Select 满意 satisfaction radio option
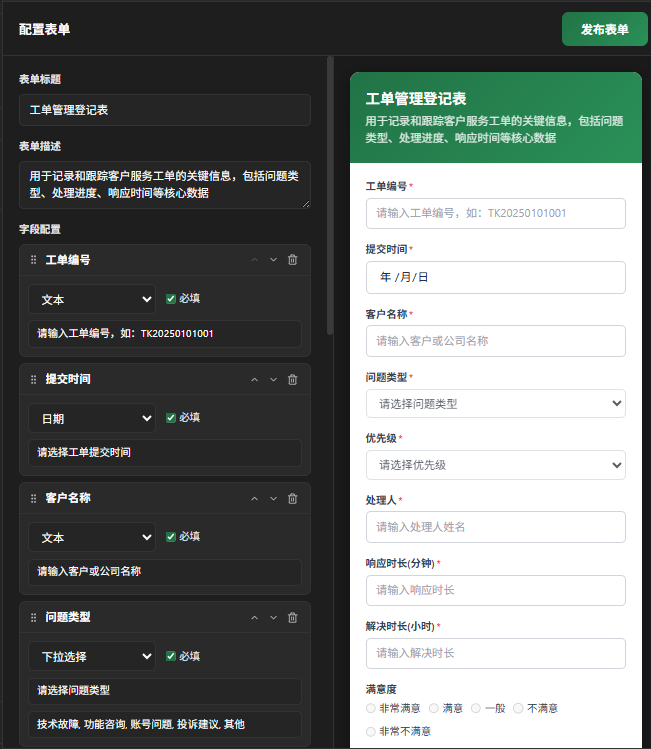 pos(434,708)
